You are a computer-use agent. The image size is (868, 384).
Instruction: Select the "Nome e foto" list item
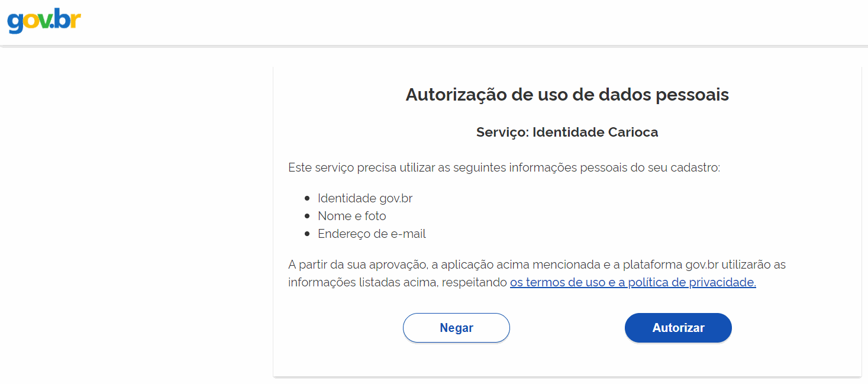(x=352, y=217)
